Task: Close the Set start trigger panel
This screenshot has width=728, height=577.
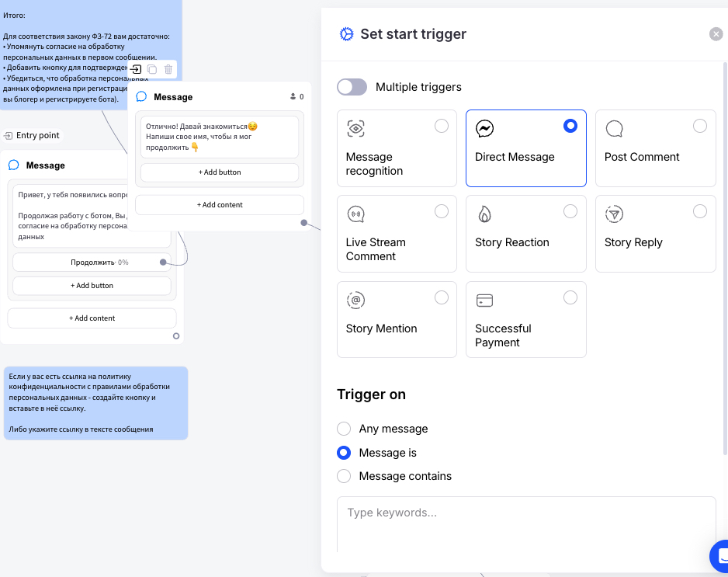Action: tap(716, 34)
